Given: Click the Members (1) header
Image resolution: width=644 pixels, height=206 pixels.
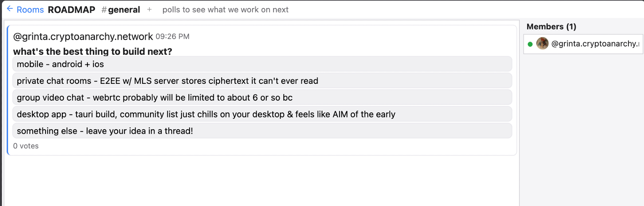Looking at the screenshot, I should pos(551,27).
